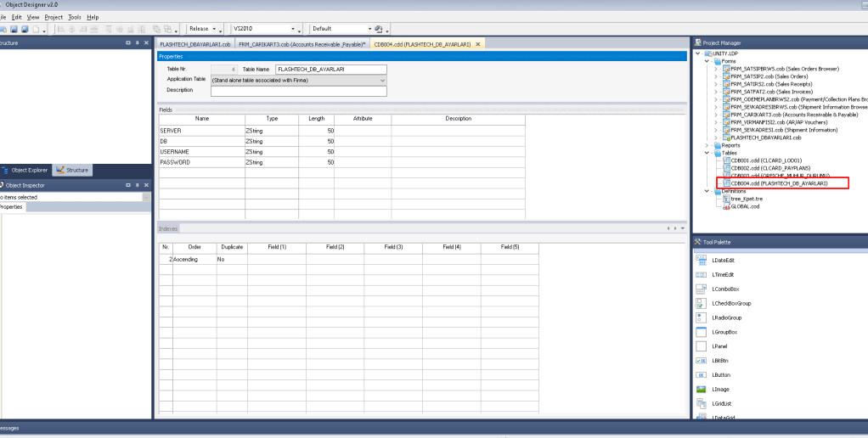Click the Save icon in the toolbar
This screenshot has height=438, width=868.
point(14,29)
